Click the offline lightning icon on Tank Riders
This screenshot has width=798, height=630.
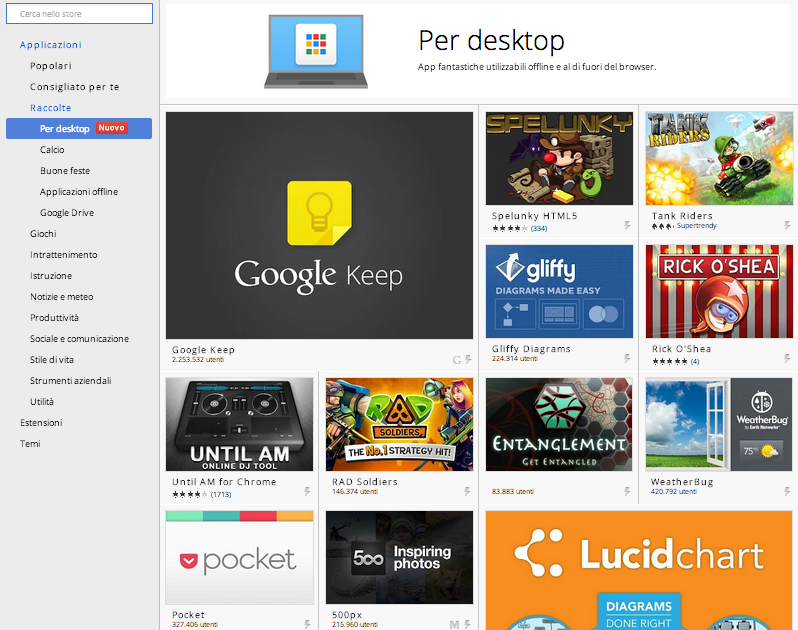click(x=787, y=225)
